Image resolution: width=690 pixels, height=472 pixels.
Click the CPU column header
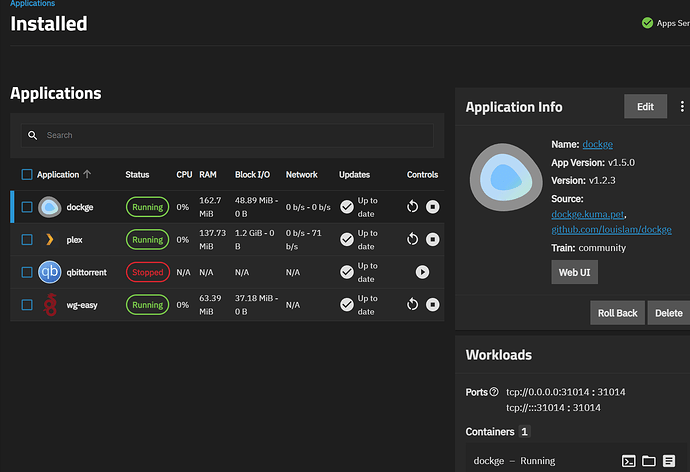tap(184, 175)
